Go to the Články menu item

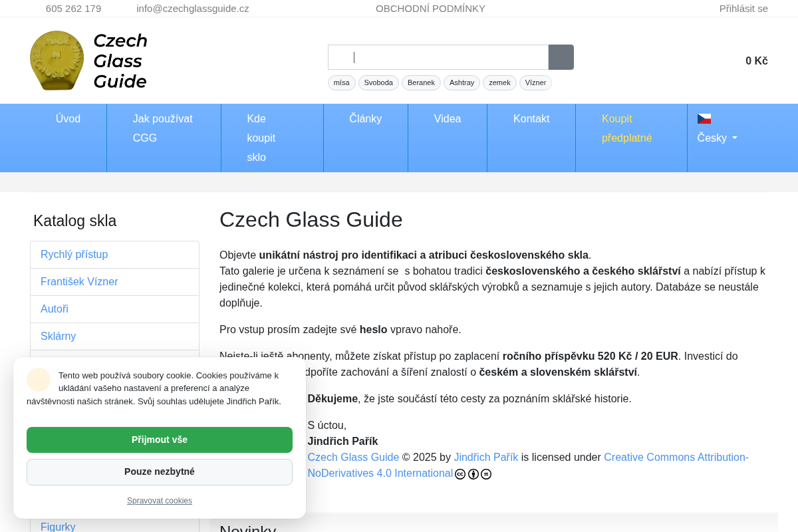pyautogui.click(x=366, y=118)
